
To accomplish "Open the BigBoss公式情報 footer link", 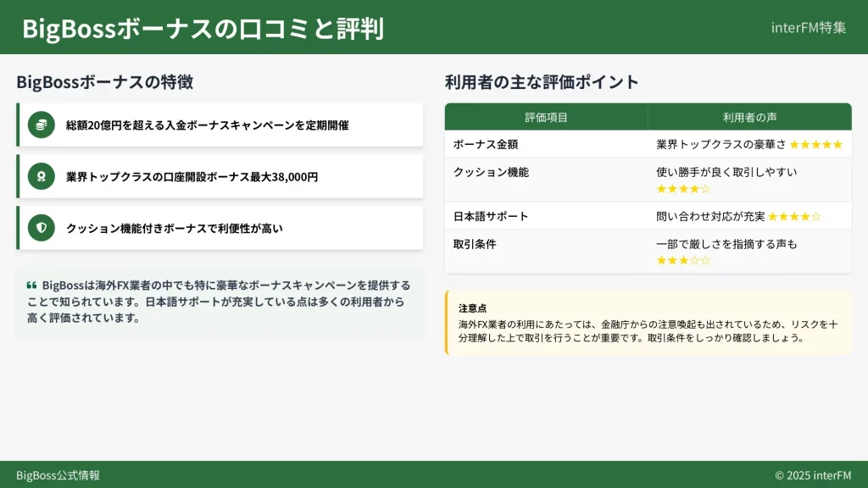I will 58,475.
